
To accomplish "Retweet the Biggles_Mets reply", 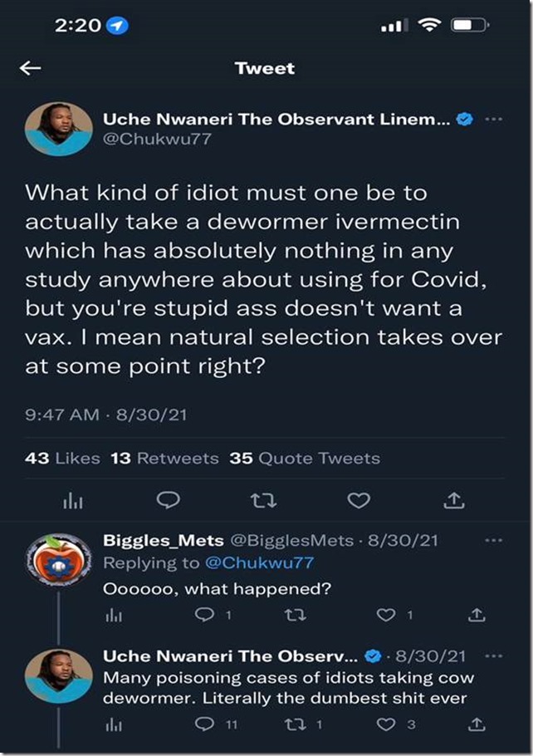I will pos(292,616).
